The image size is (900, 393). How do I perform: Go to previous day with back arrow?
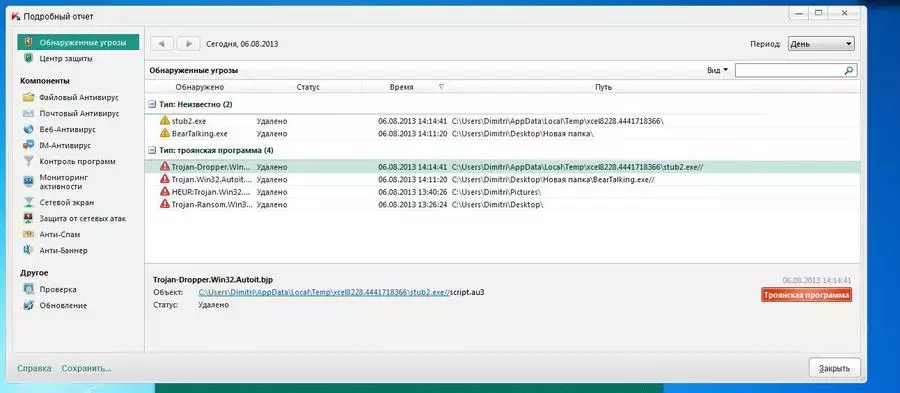(x=162, y=44)
